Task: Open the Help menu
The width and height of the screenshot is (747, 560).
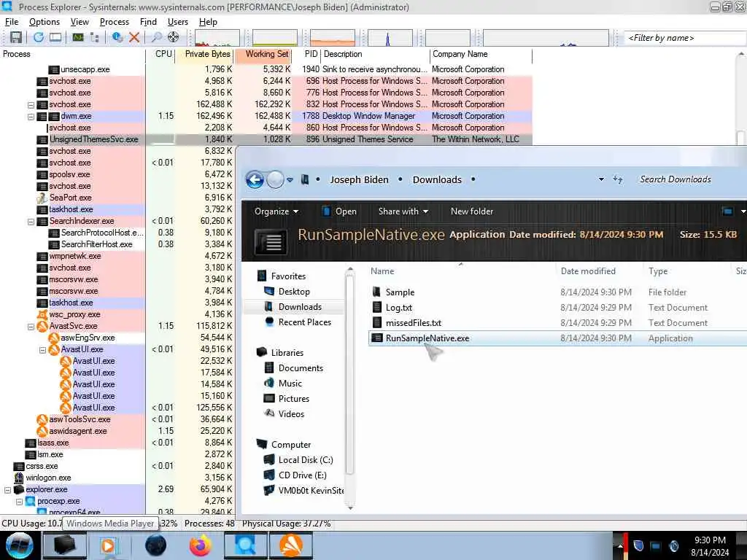Action: point(208,22)
